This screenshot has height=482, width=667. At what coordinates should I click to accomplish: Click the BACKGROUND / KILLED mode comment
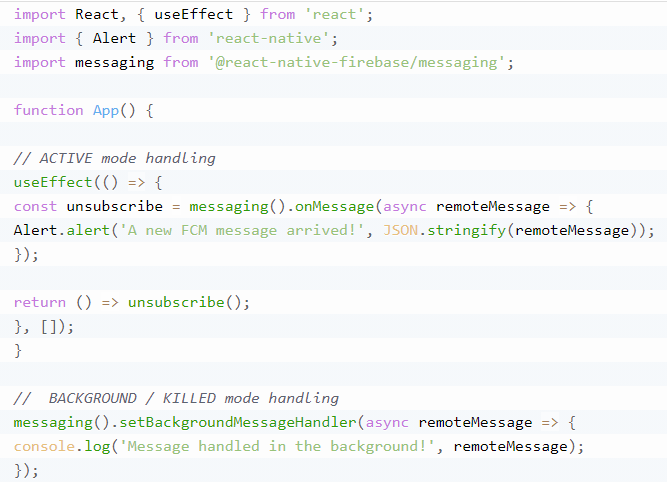(176, 398)
